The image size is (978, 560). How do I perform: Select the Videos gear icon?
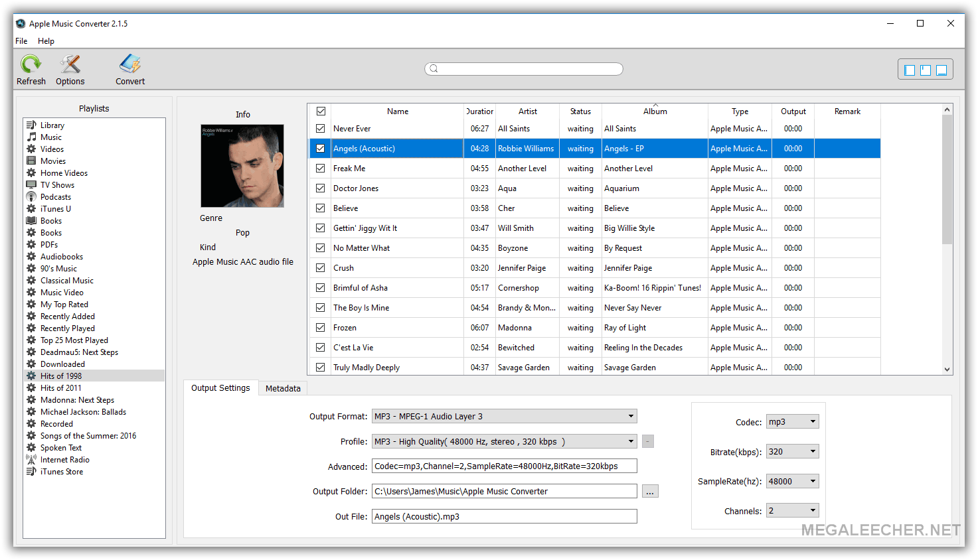pyautogui.click(x=31, y=149)
